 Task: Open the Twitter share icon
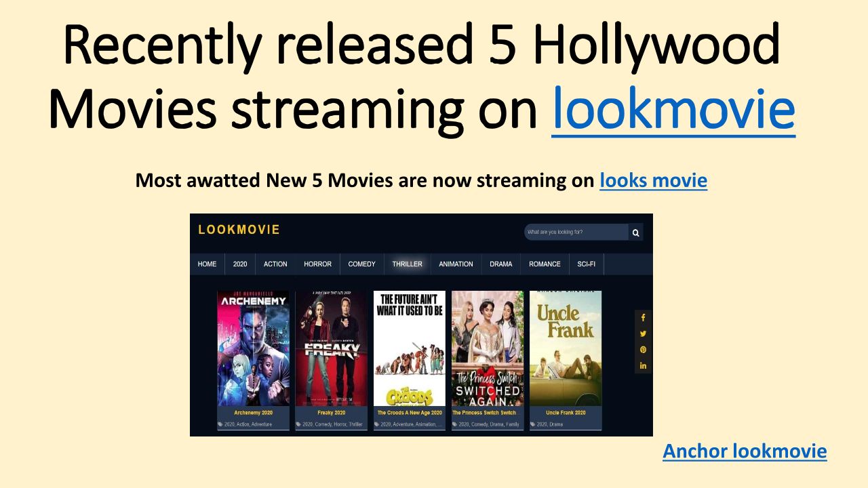pyautogui.click(x=643, y=334)
